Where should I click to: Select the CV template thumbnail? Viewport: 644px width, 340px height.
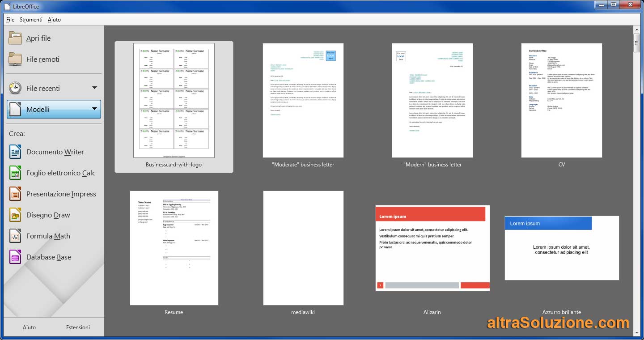coord(562,100)
